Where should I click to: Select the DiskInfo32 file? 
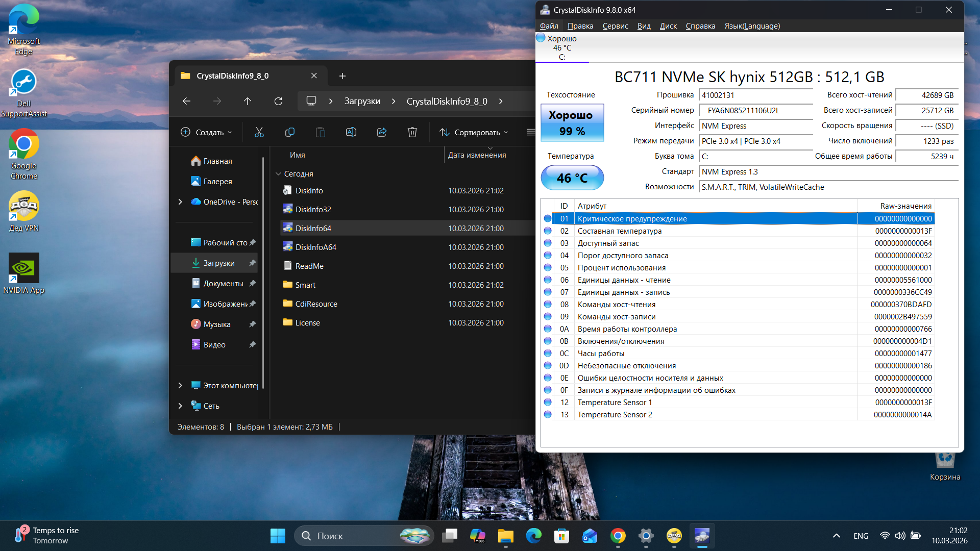coord(313,209)
